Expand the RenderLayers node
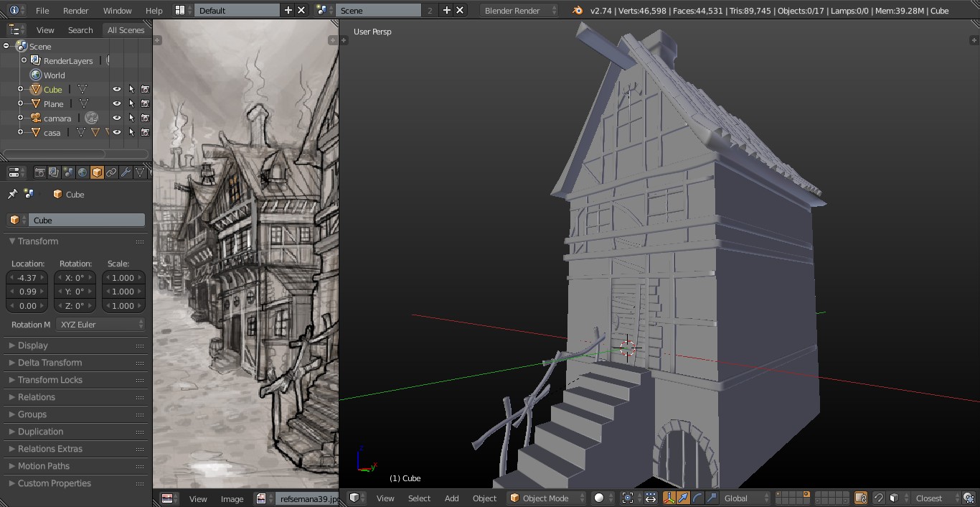This screenshot has width=980, height=507. point(24,60)
